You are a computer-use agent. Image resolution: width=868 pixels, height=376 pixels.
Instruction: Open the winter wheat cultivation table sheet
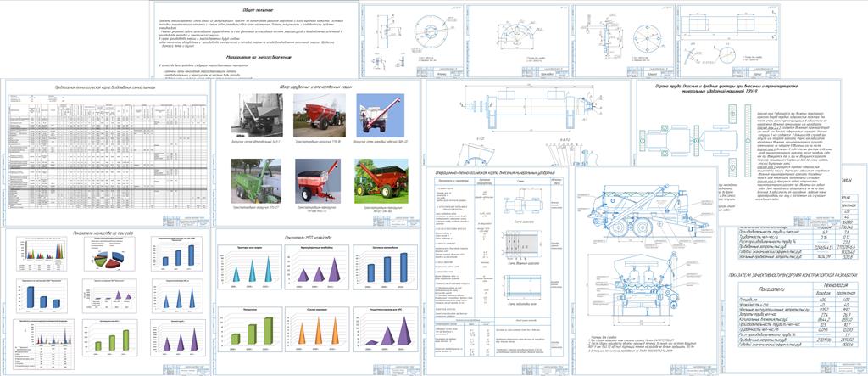point(106,153)
